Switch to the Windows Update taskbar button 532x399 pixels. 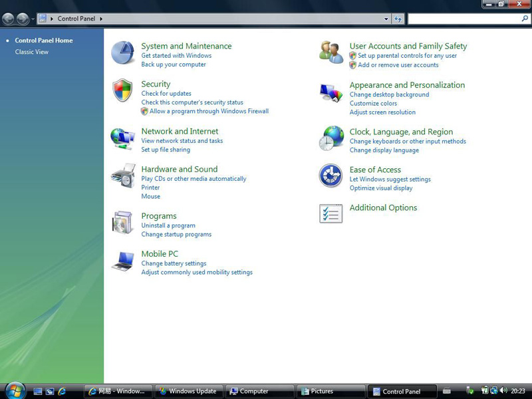click(x=189, y=391)
